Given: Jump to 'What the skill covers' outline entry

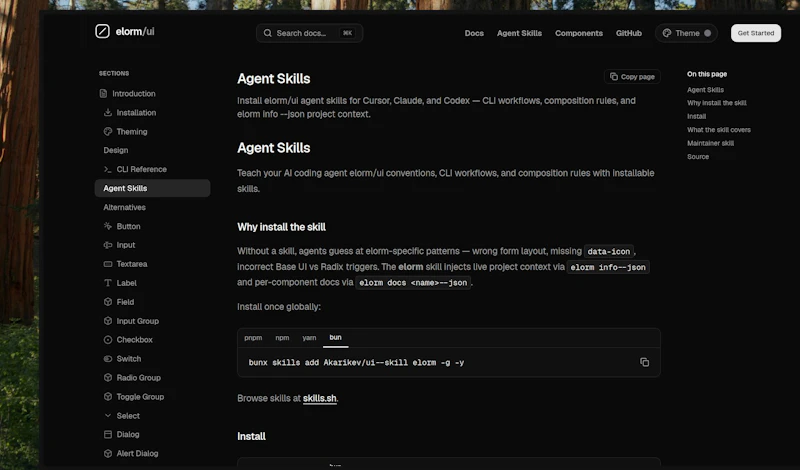Looking at the screenshot, I should [x=718, y=130].
